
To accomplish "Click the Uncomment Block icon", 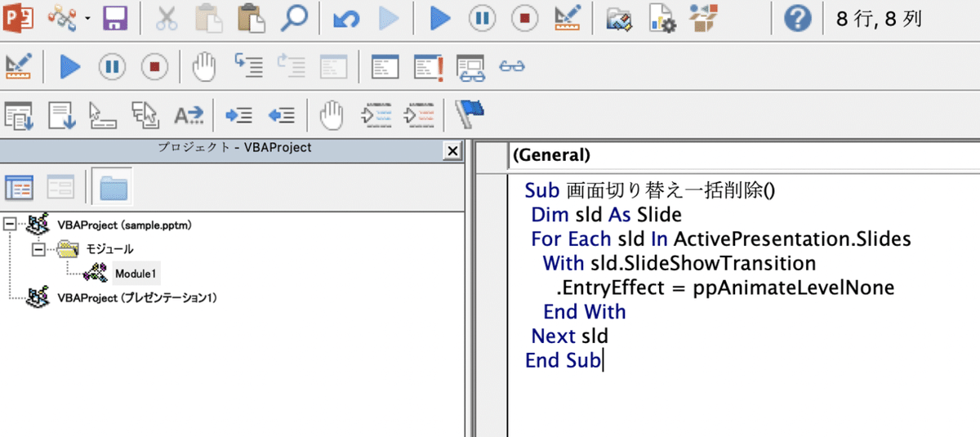I will tap(419, 116).
